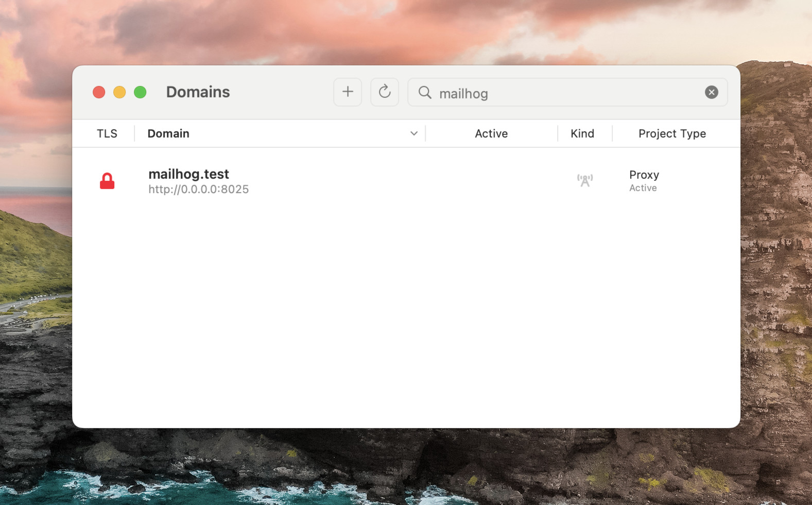Minimize the Domains window
812x505 pixels.
119,92
